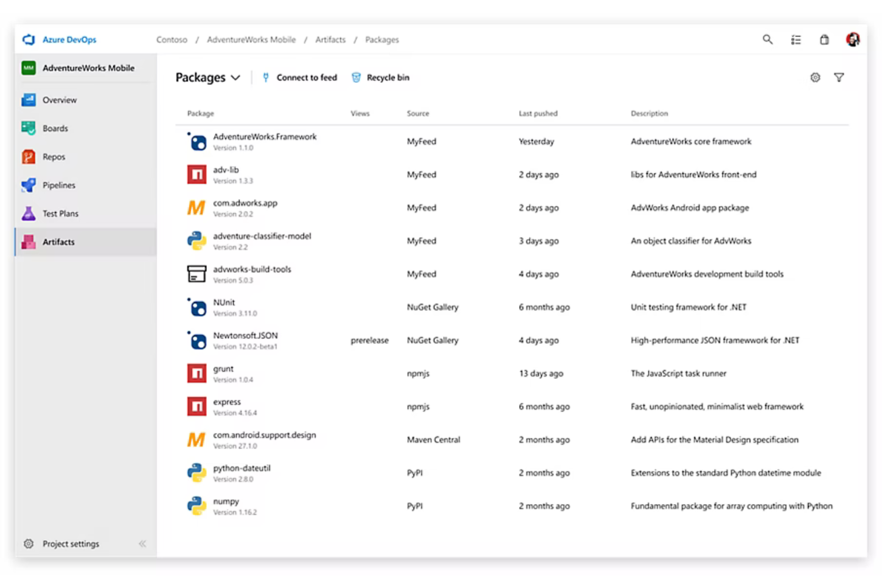Open python-dateutil package name
Screen dimensions: 882x588
(242, 468)
